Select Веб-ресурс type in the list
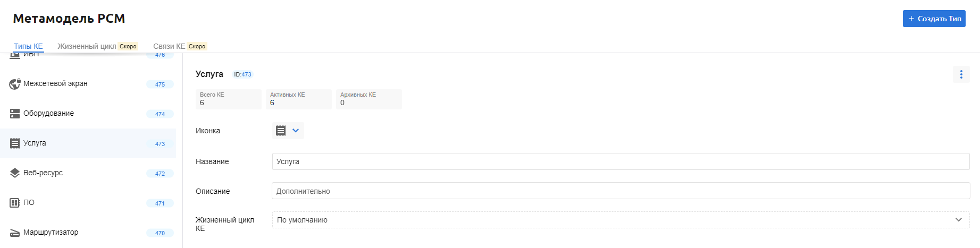 click(x=43, y=173)
